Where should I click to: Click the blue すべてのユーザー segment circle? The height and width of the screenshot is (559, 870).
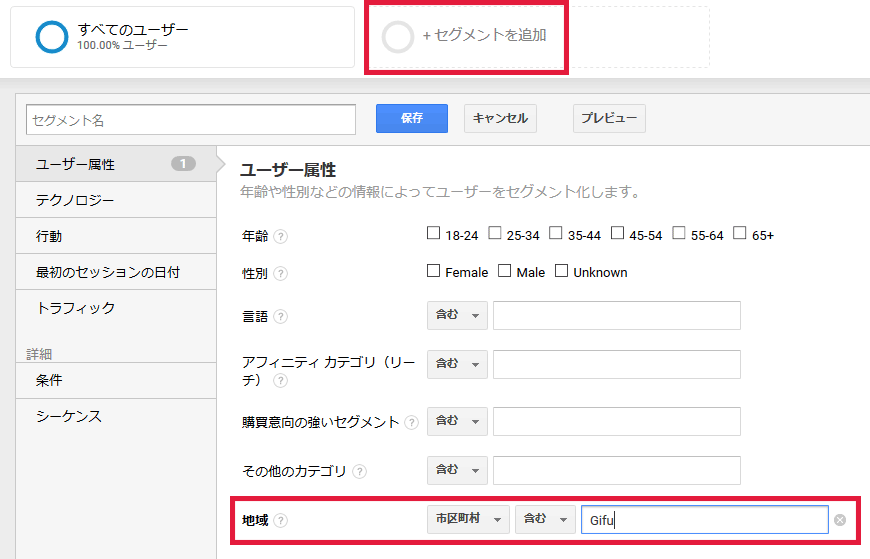tap(52, 37)
